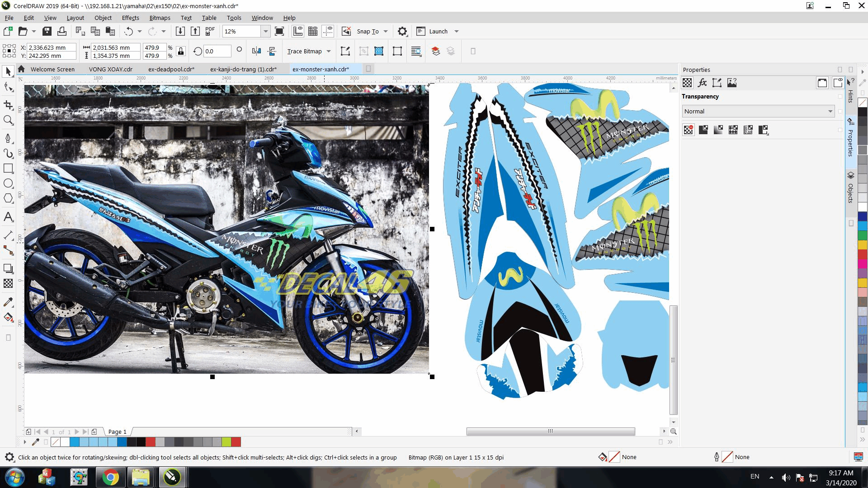Expand the Trace Bitmap dropdown arrow

coord(329,51)
